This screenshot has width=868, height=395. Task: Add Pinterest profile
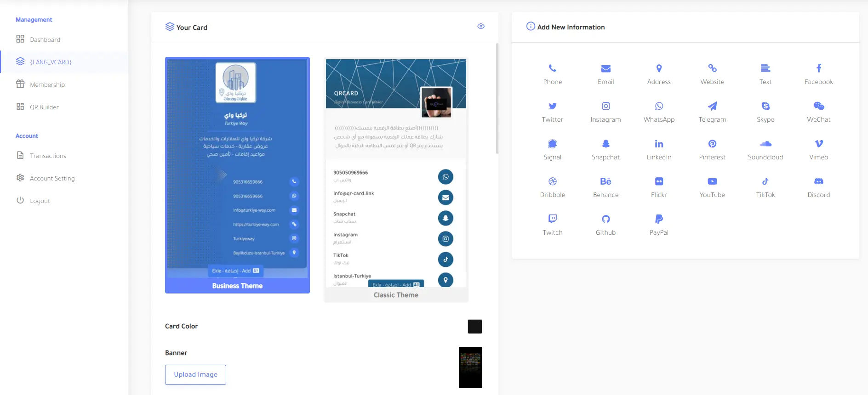712,150
